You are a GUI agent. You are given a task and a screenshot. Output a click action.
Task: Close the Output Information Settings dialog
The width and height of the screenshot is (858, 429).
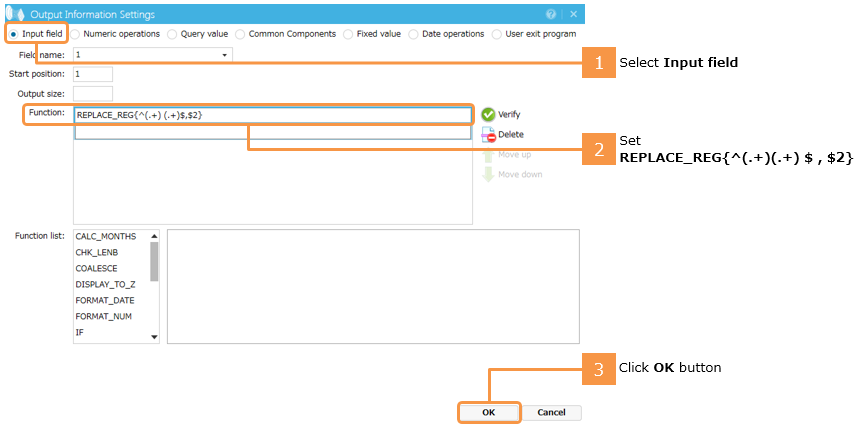(573, 14)
